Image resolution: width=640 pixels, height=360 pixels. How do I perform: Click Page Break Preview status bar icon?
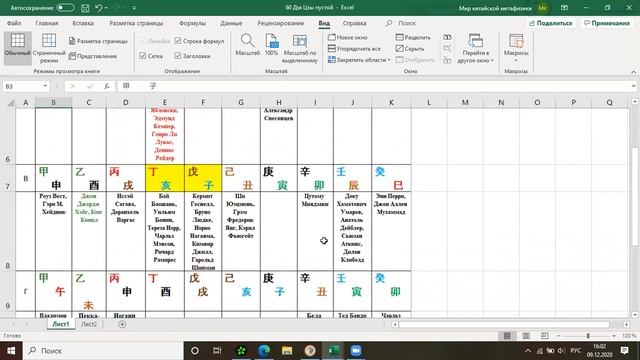(544, 336)
